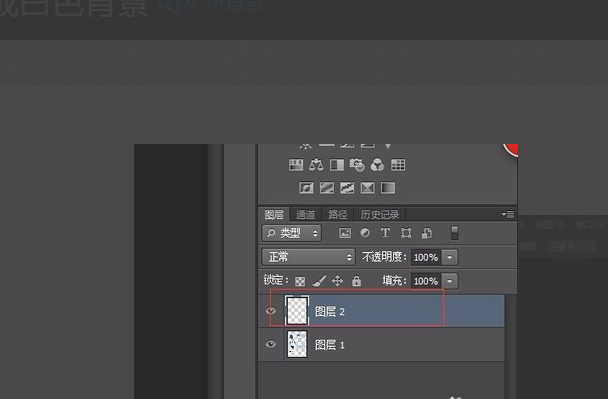The image size is (608, 399).
Task: Filter layers by type (T) layers
Action: pos(385,233)
